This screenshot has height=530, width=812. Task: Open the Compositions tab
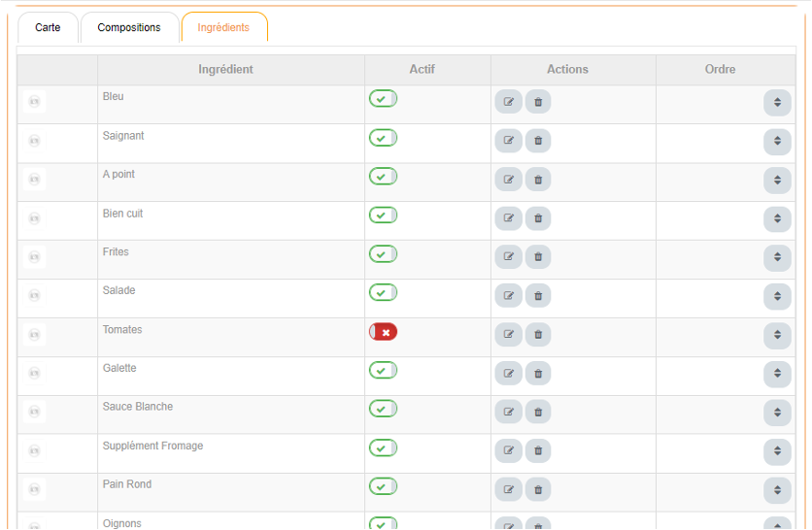click(129, 27)
